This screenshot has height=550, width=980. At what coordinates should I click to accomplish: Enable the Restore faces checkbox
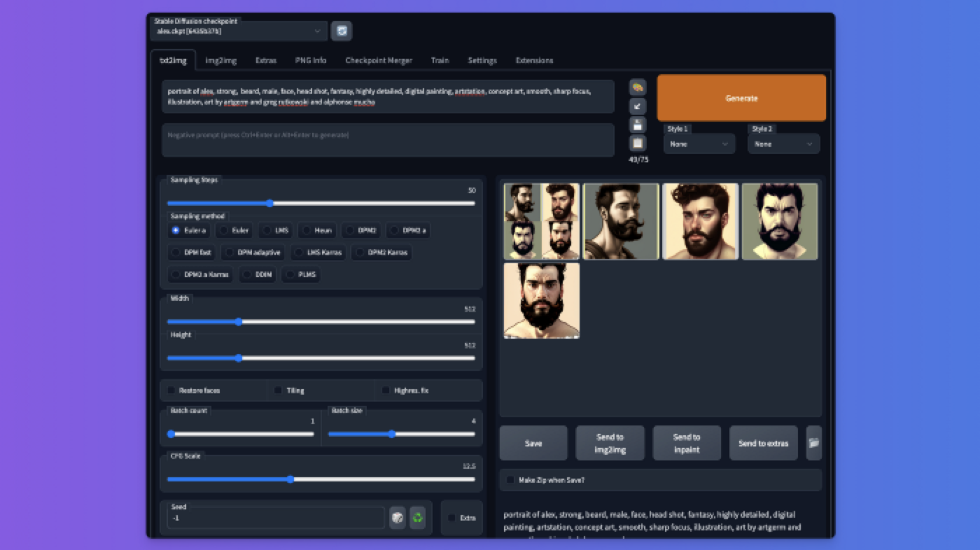(171, 390)
